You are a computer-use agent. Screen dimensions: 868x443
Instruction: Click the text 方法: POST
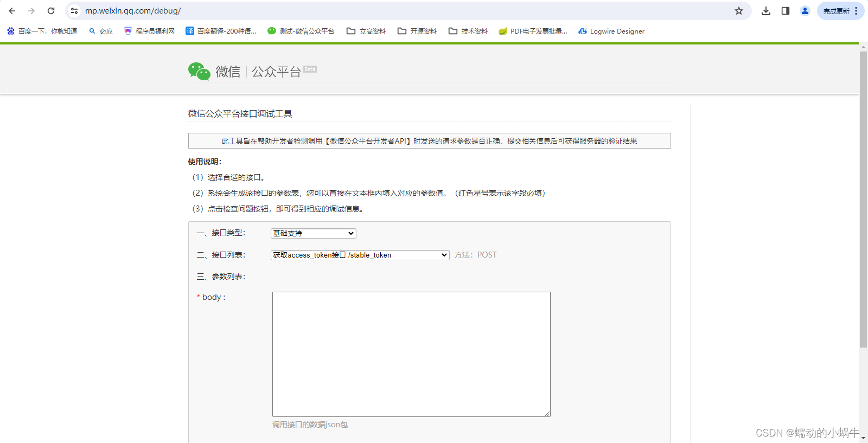click(476, 255)
